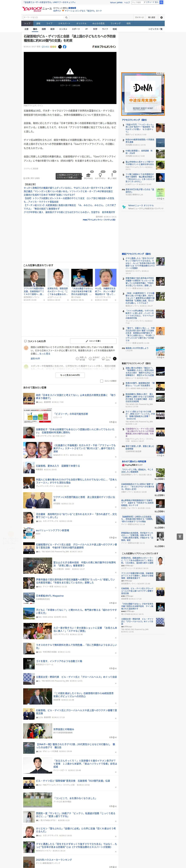Click the マイページ link

tap(139, 17)
